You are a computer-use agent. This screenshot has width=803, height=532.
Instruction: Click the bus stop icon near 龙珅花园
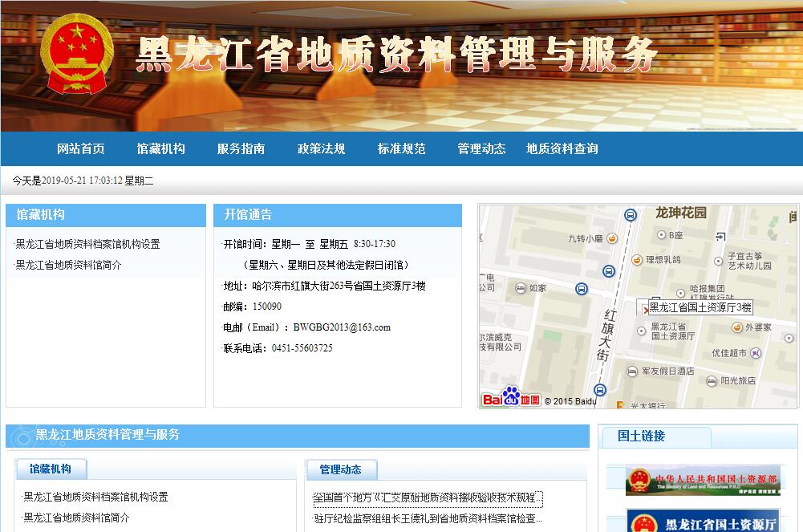coord(631,214)
